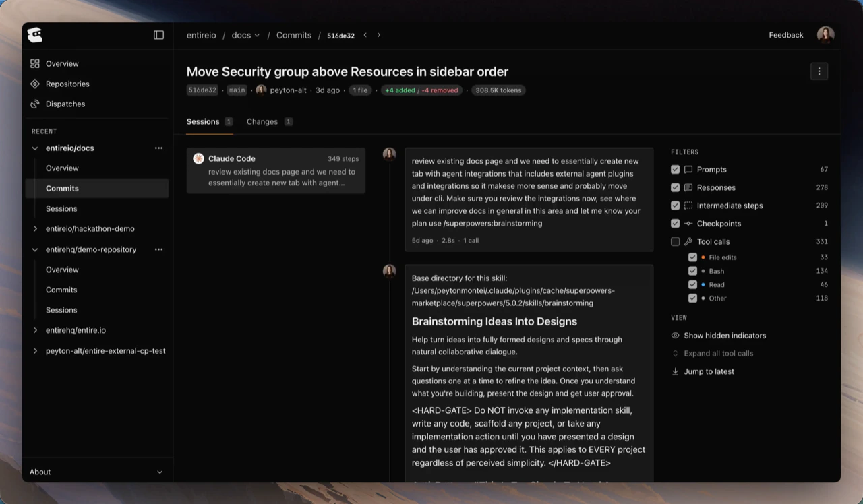This screenshot has width=863, height=504.
Task: Click the '349 steps' label
Action: point(343,159)
